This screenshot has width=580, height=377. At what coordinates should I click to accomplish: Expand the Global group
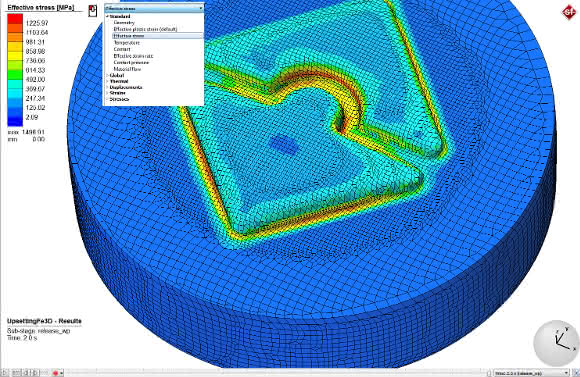pyautogui.click(x=107, y=75)
